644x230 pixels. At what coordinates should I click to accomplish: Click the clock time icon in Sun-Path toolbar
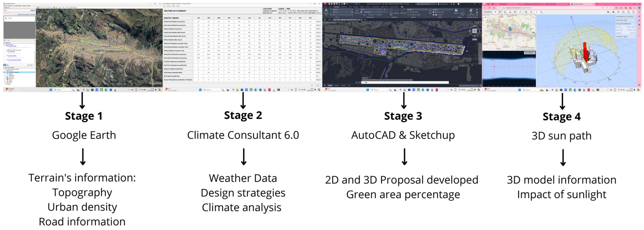[x=532, y=12]
